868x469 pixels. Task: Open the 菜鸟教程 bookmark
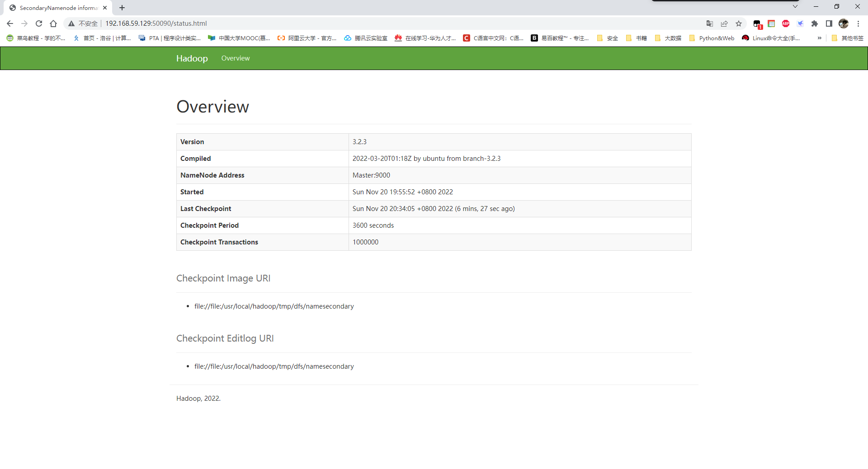click(x=36, y=38)
